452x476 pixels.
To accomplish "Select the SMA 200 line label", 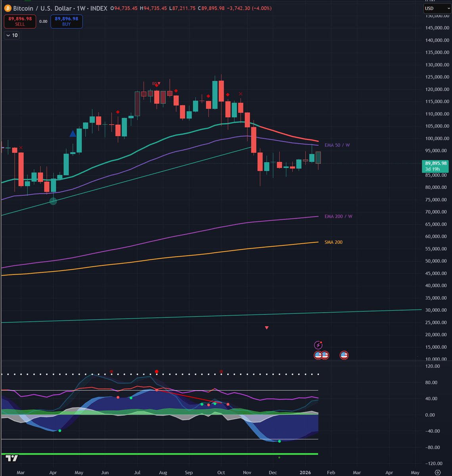I will tap(333, 242).
